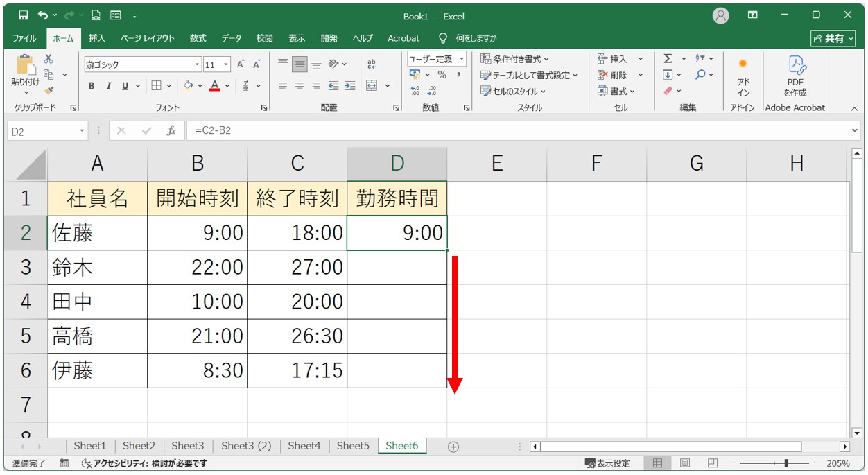Switch to the ページ レイアウト tab
Viewport: 868px width, 475px height.
click(x=147, y=38)
